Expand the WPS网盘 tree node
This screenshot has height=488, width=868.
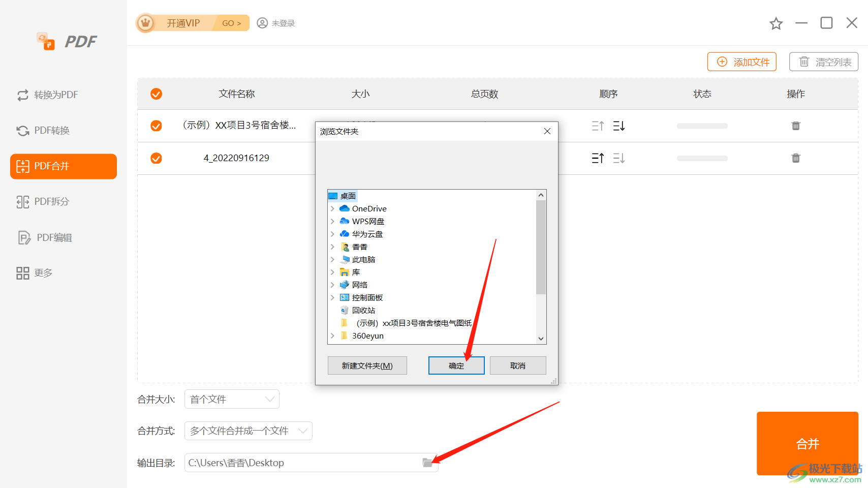click(332, 221)
